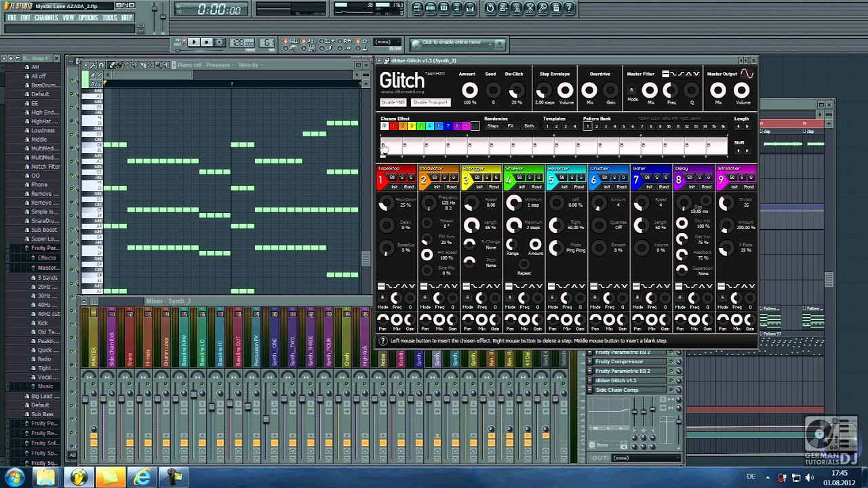
Task: Select pattern 5 in Pattern Bank
Action: tap(624, 126)
